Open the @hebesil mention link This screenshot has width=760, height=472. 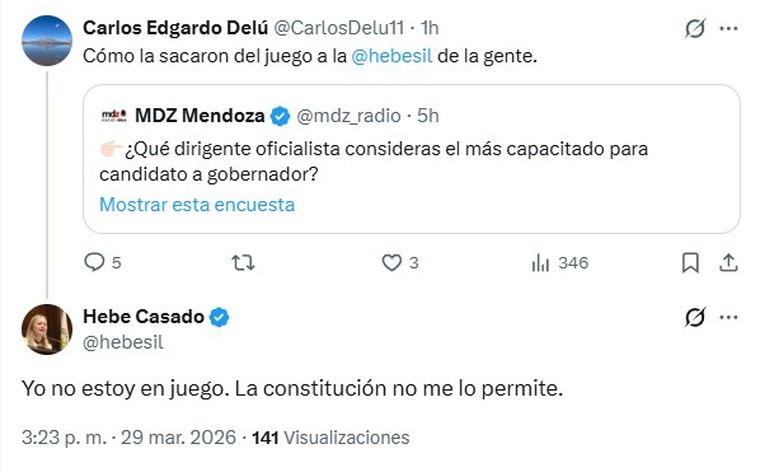point(391,56)
